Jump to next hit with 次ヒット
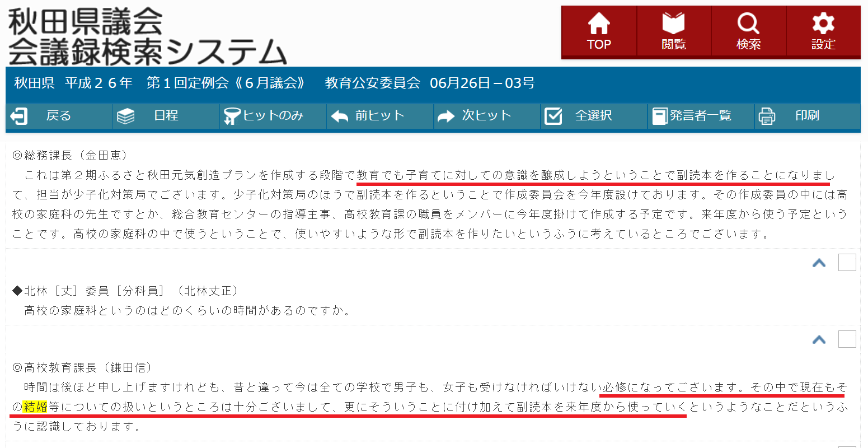 click(x=486, y=116)
